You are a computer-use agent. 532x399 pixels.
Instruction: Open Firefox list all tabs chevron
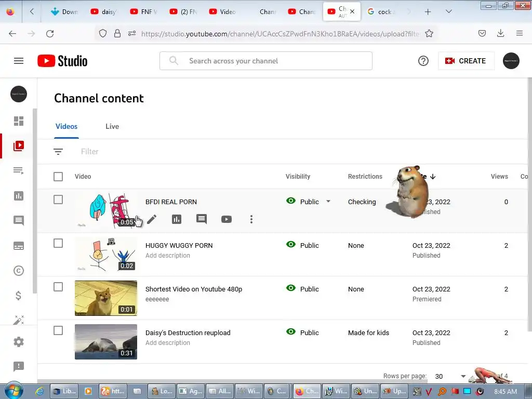pyautogui.click(x=448, y=11)
